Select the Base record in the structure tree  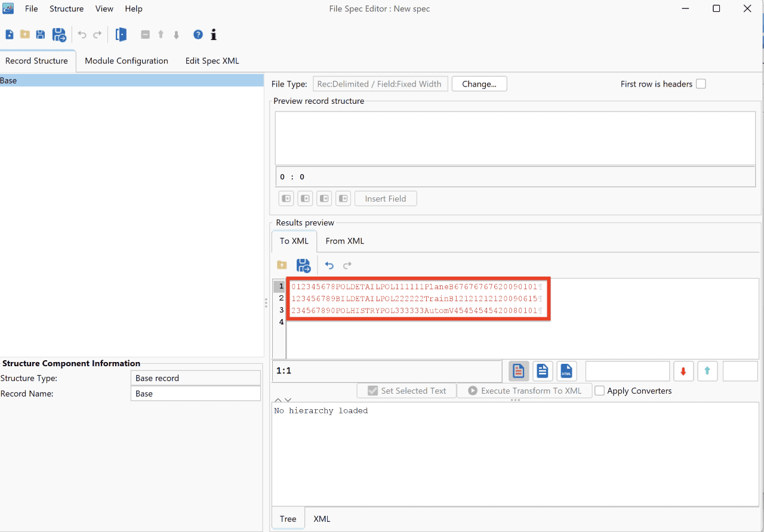[131, 81]
